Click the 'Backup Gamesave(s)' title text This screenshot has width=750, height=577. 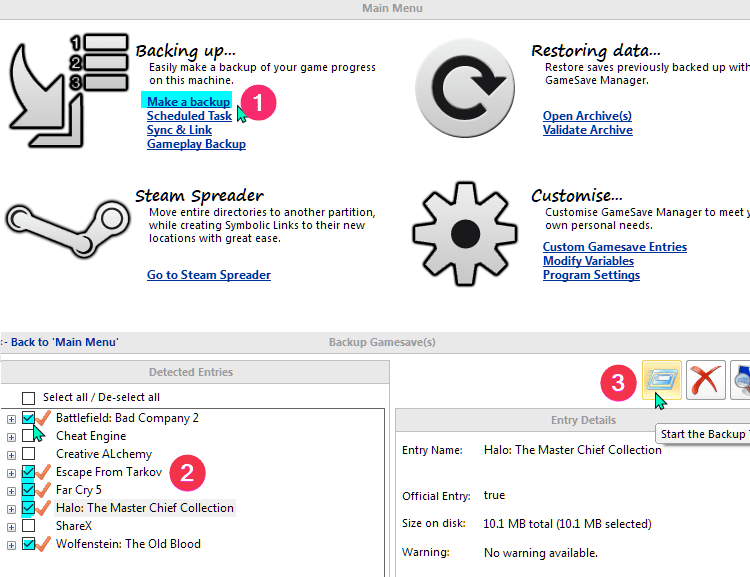(x=382, y=342)
